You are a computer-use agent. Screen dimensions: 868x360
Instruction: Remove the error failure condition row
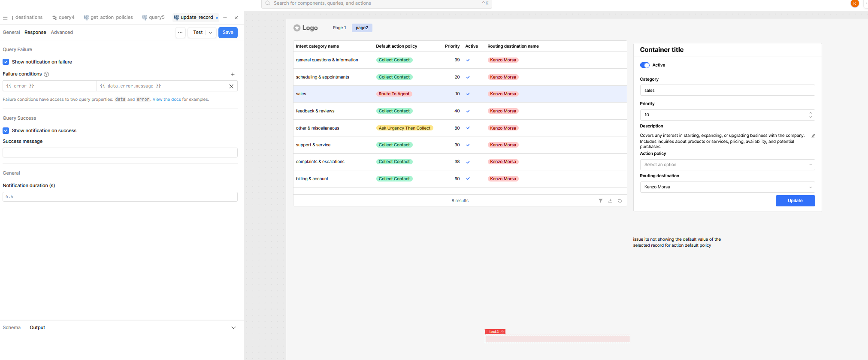click(x=231, y=86)
